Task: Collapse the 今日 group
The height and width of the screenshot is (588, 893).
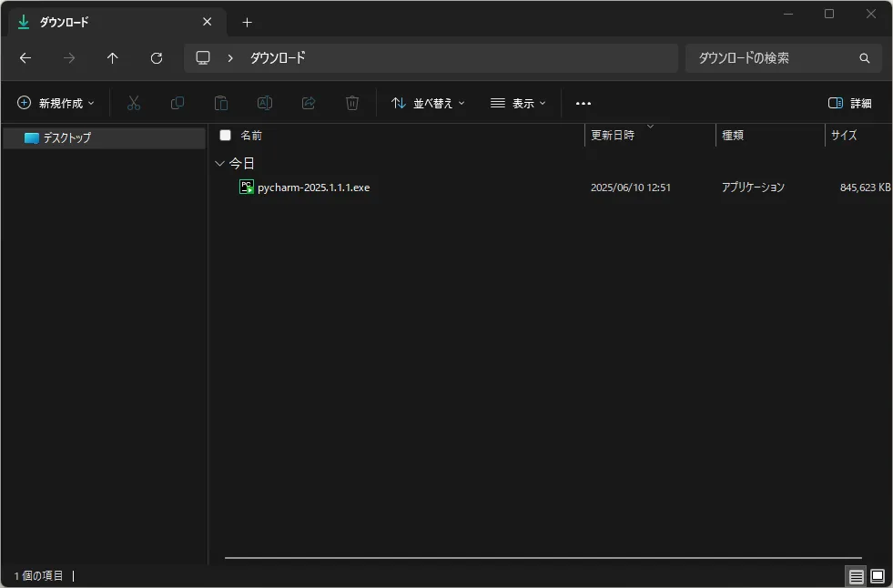Action: (x=219, y=164)
